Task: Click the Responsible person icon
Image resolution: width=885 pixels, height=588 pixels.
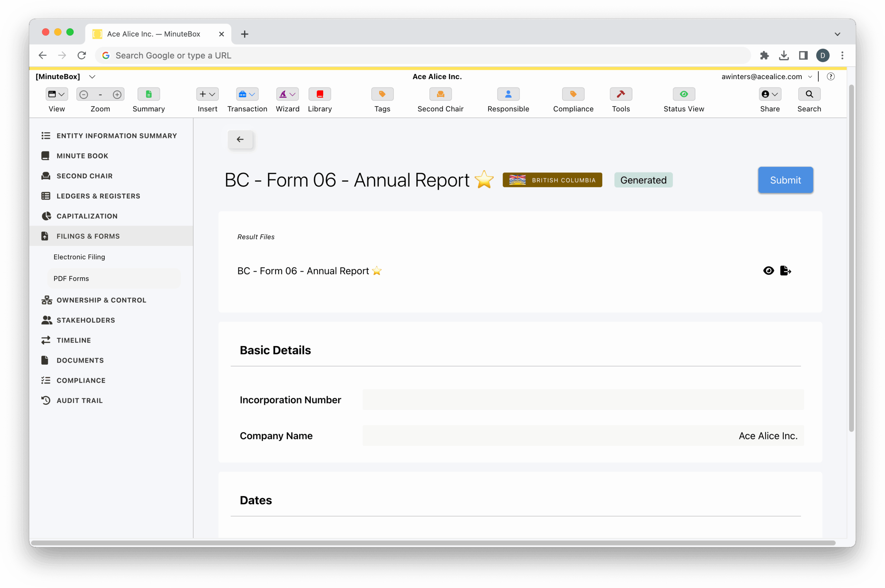Action: point(508,94)
